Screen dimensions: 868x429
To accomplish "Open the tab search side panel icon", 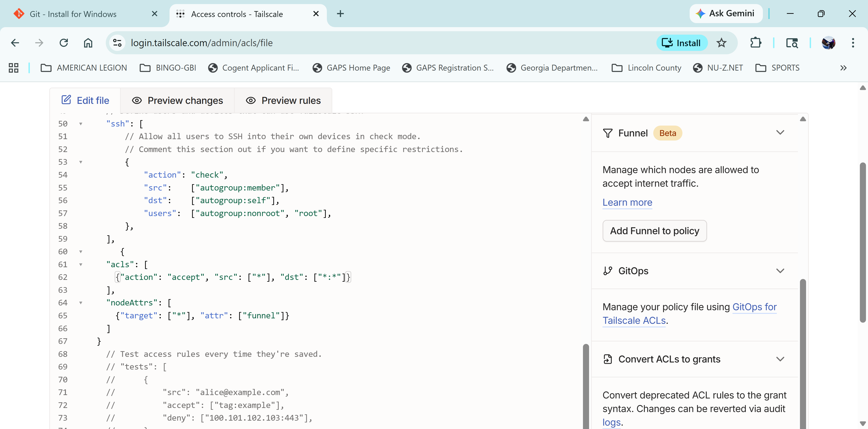I will pyautogui.click(x=792, y=43).
